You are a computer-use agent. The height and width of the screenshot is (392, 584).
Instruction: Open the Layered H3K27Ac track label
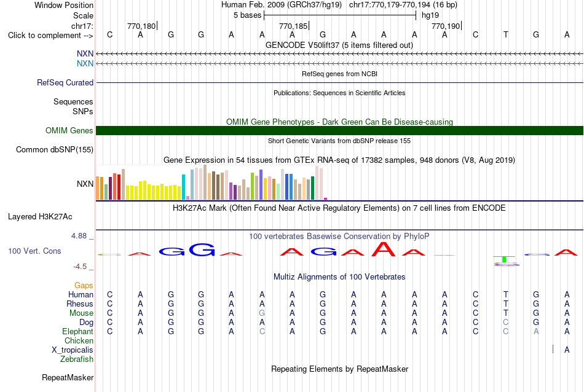[x=40, y=217]
